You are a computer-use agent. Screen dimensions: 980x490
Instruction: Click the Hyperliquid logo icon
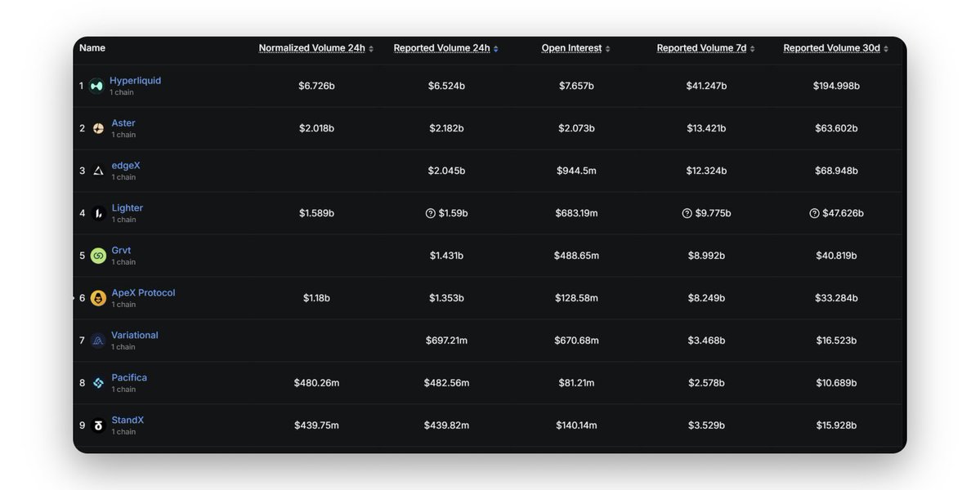[x=97, y=86]
